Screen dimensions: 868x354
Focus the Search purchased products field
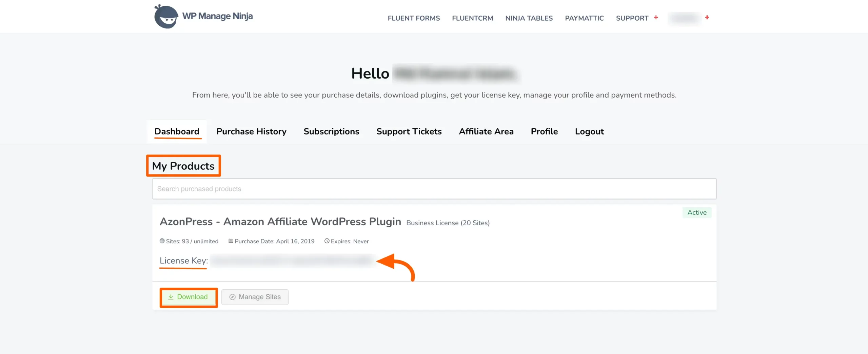tap(434, 189)
